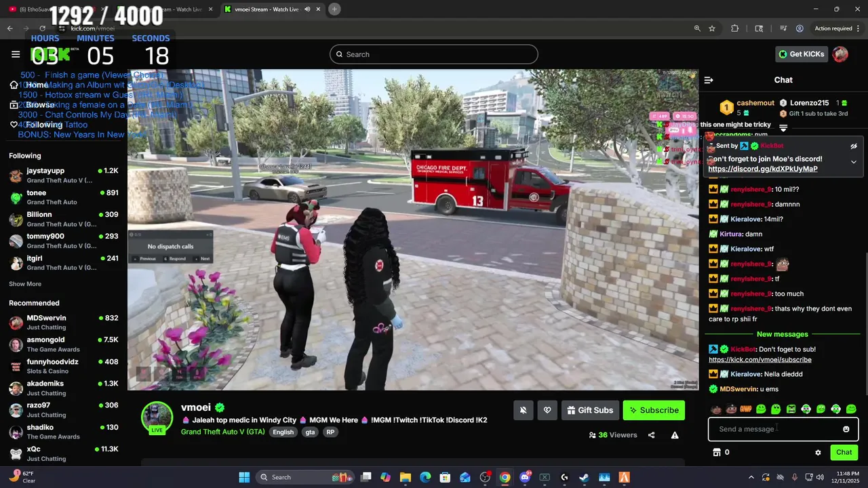Image resolution: width=868 pixels, height=488 pixels.
Task: Open Discord from taskbar
Action: [525, 477]
